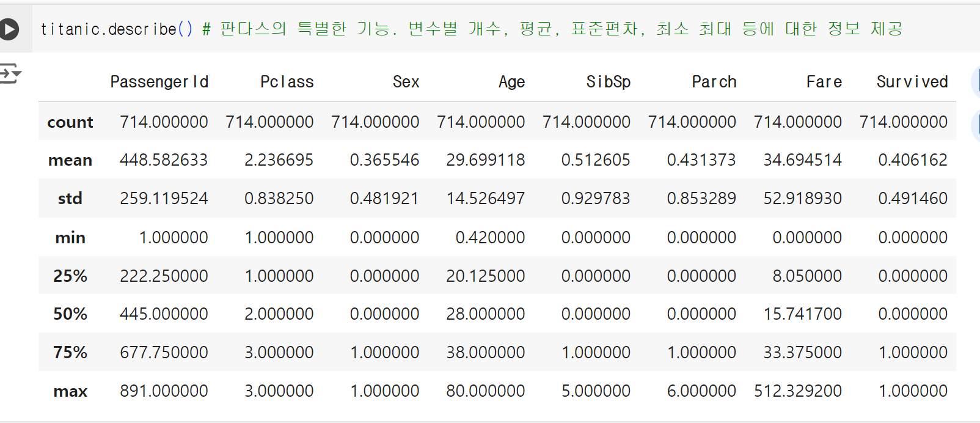Viewport: 980px width, 423px height.
Task: Click std Age value 14.526497
Action: click(486, 199)
